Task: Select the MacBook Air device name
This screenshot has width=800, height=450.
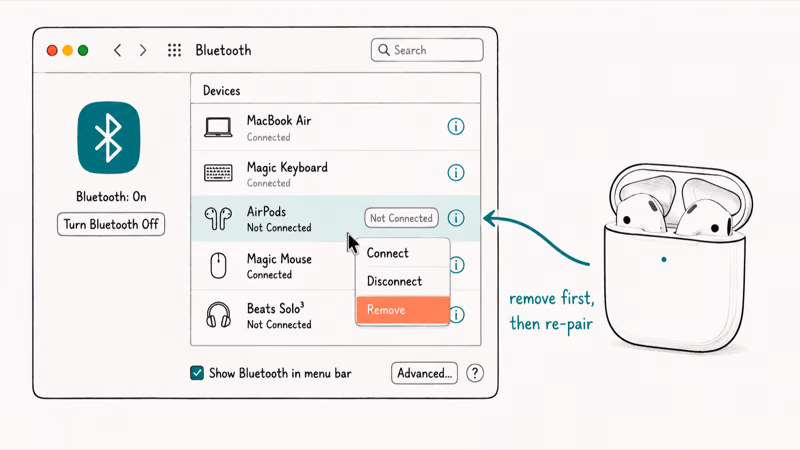Action: (279, 120)
